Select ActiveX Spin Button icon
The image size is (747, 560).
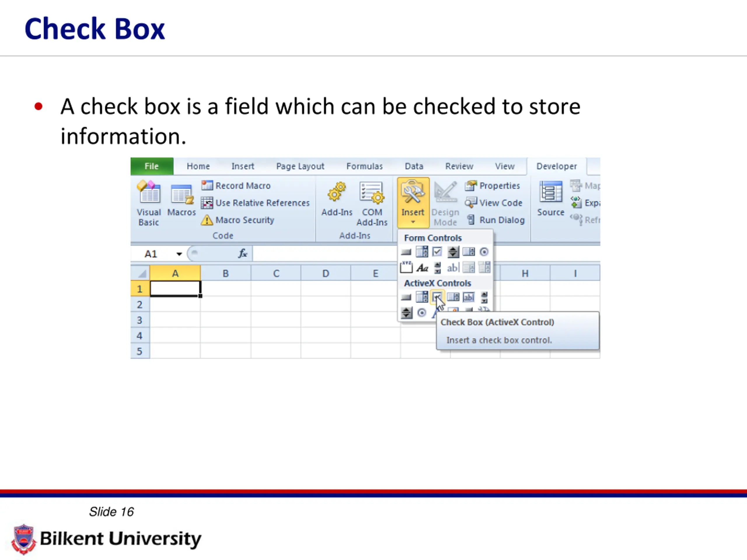point(406,313)
